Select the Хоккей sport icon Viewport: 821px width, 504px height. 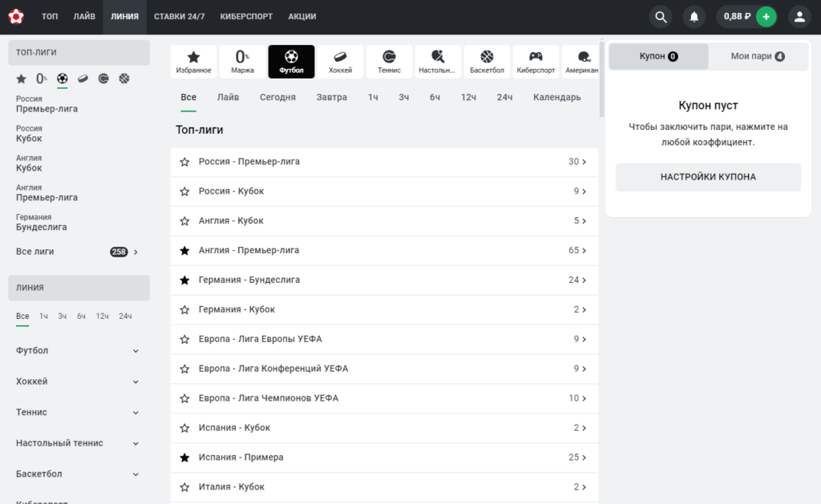coord(340,62)
